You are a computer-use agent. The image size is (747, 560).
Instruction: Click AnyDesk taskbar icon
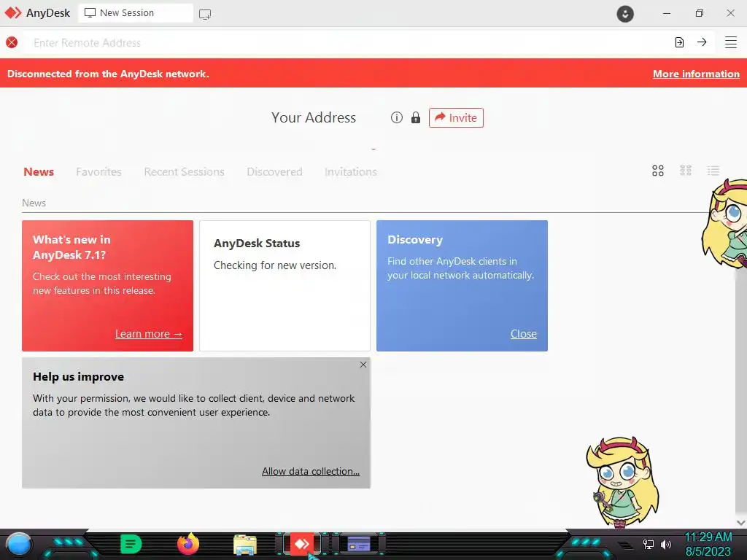(302, 543)
